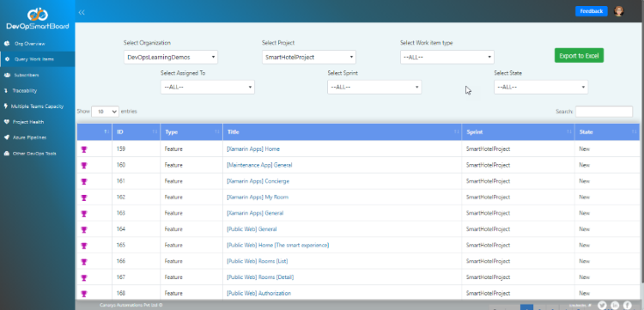Click the DevOpSmartBoard logo

click(x=38, y=18)
